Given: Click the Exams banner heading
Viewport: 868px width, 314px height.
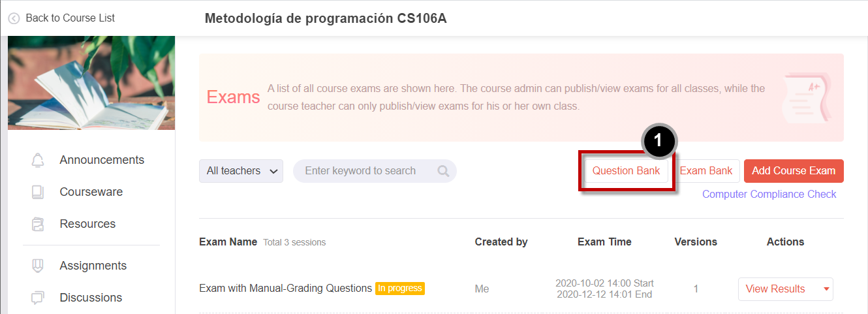Looking at the screenshot, I should pyautogui.click(x=233, y=97).
